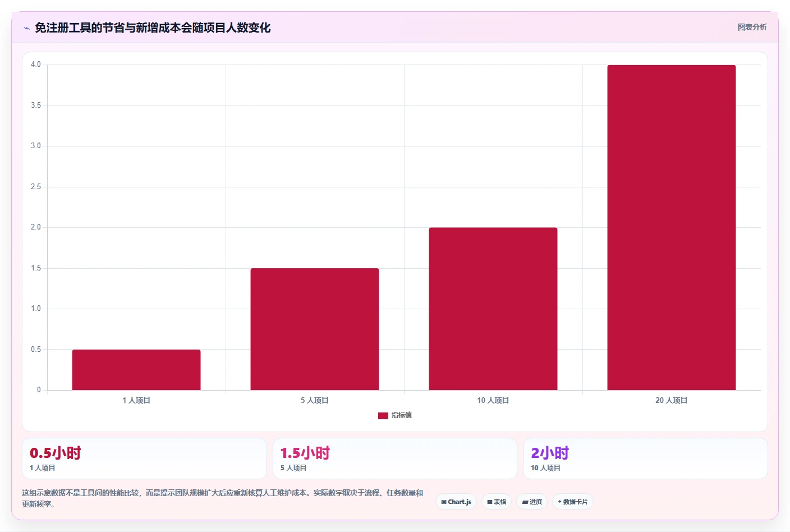
Task: Click the sparkle icon in the 数据卡片 chip
Action: pos(559,502)
